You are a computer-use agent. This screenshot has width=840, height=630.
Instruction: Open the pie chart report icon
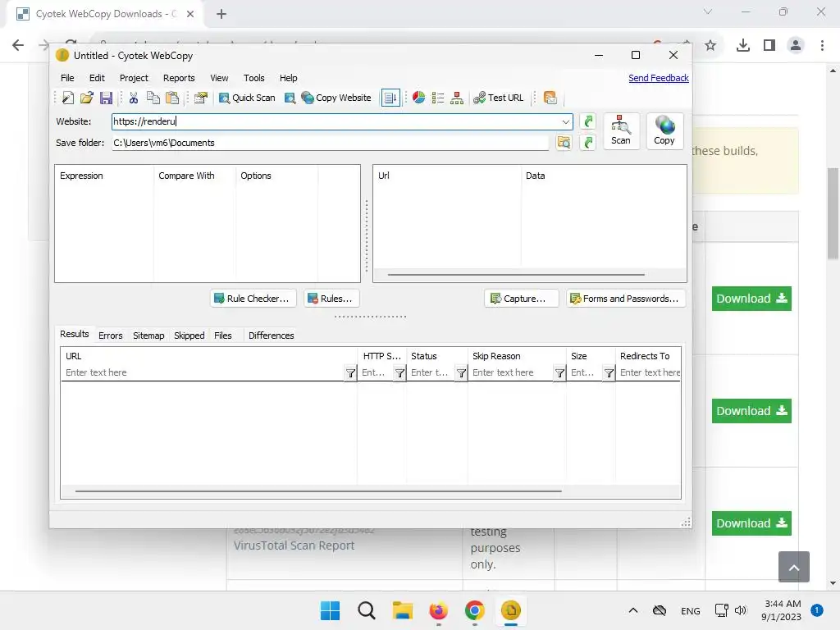pos(419,98)
